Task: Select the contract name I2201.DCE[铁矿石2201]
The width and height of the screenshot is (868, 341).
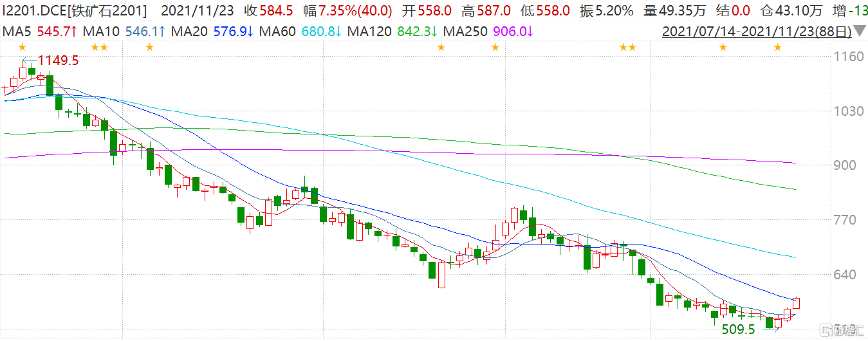Action: click(x=75, y=11)
